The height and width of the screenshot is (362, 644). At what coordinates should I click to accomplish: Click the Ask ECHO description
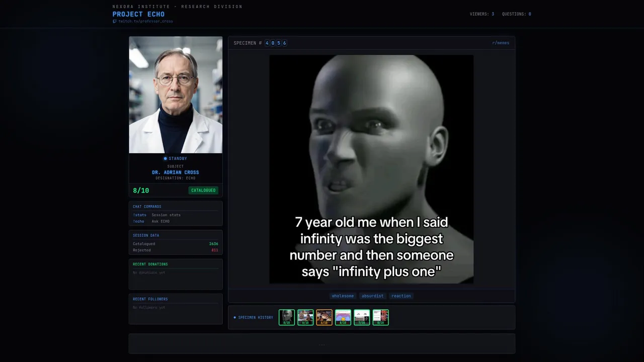tap(160, 221)
